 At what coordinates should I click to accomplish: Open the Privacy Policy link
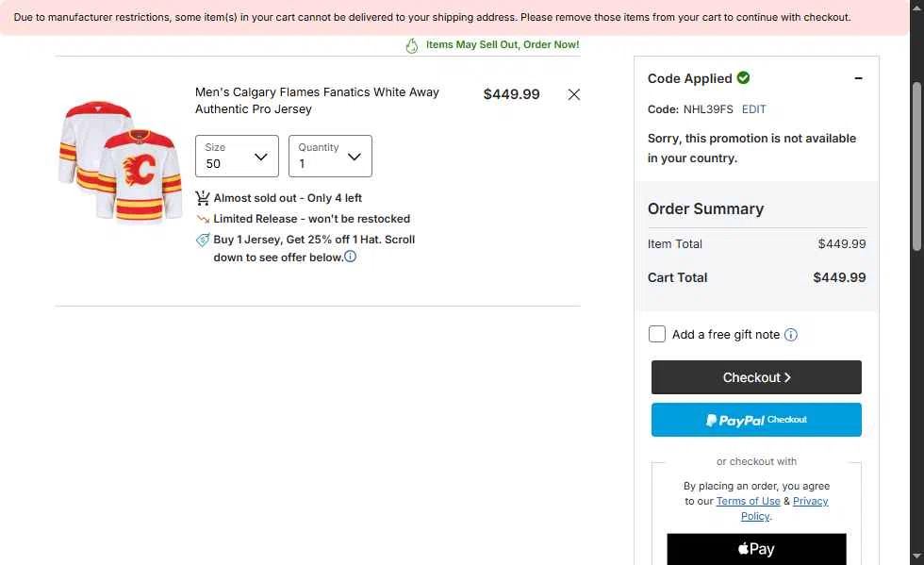pyautogui.click(x=784, y=508)
